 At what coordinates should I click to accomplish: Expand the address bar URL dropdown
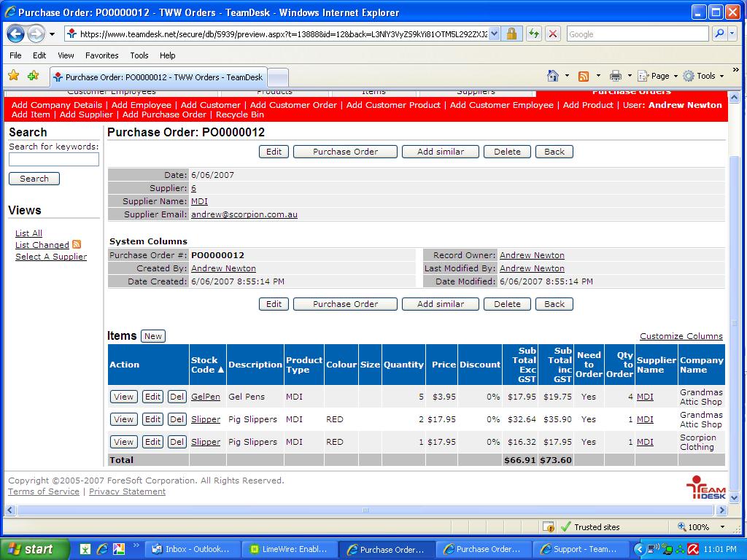(x=494, y=34)
